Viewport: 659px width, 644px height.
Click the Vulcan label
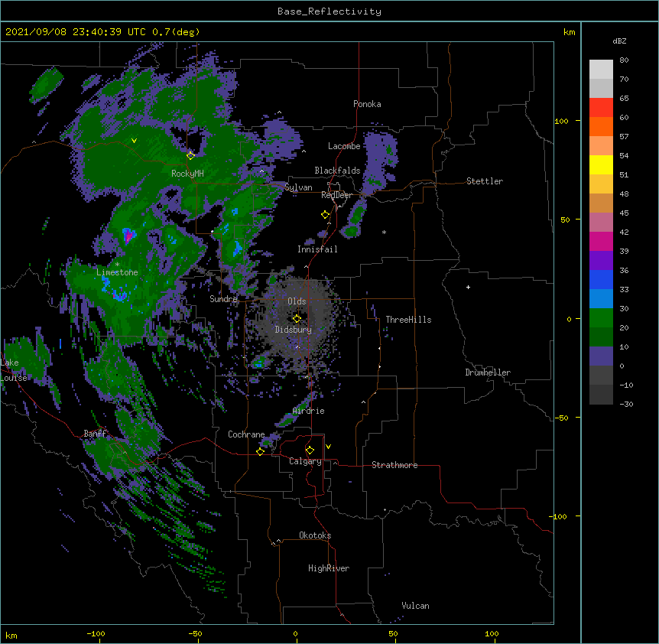(x=415, y=606)
